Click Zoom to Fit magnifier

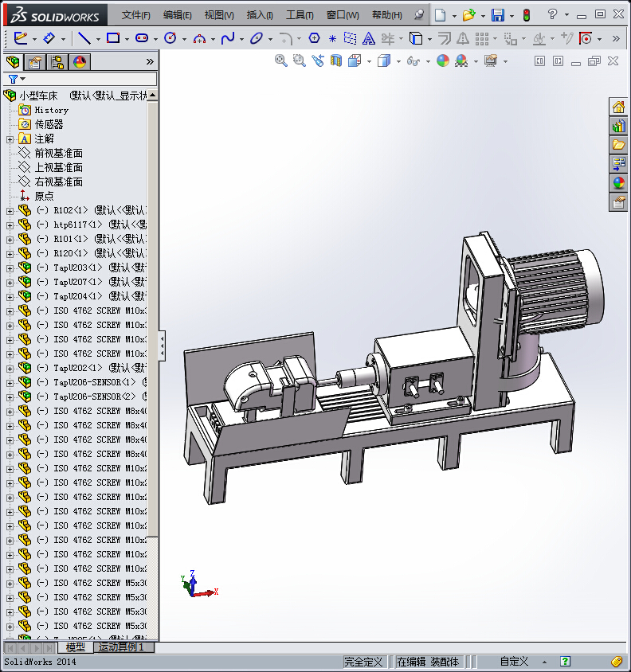pyautogui.click(x=281, y=61)
